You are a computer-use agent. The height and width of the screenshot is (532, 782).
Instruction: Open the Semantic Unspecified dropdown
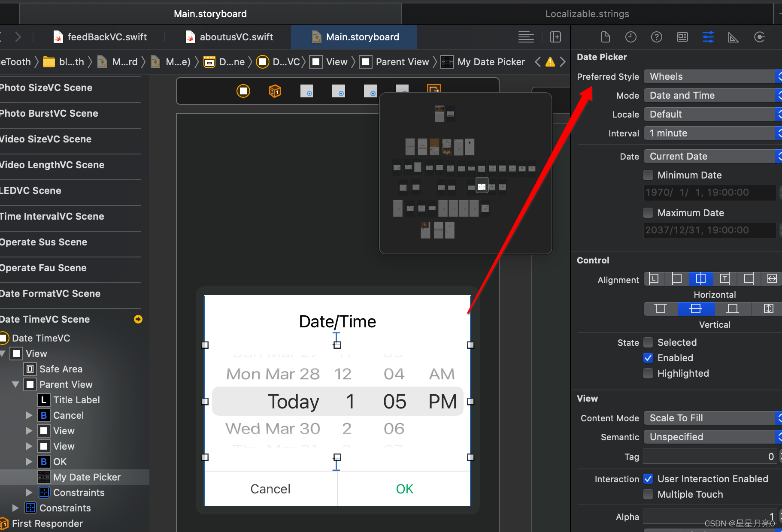(x=712, y=437)
